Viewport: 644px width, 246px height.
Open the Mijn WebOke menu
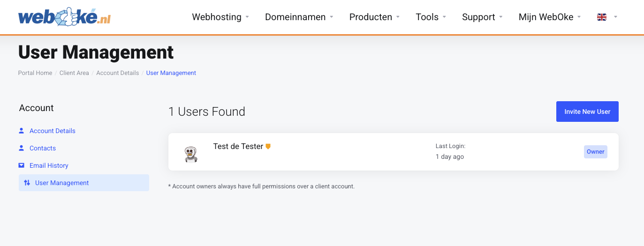[550, 17]
